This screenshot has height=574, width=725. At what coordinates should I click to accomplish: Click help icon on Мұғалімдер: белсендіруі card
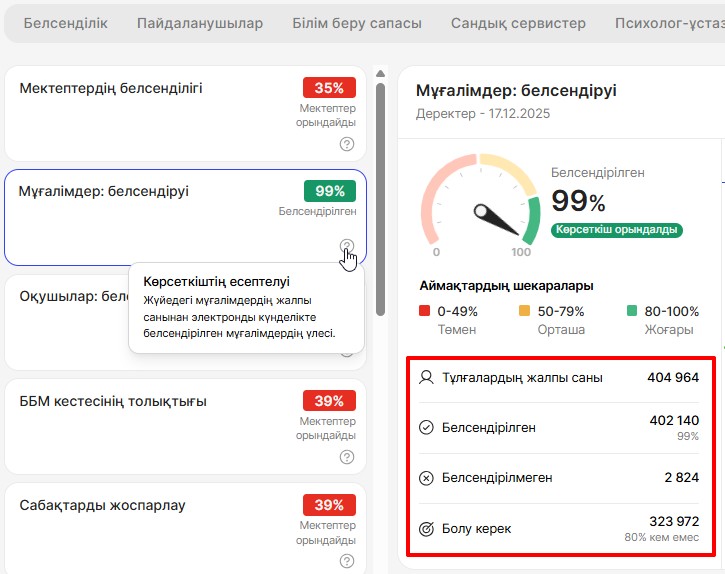click(x=347, y=246)
